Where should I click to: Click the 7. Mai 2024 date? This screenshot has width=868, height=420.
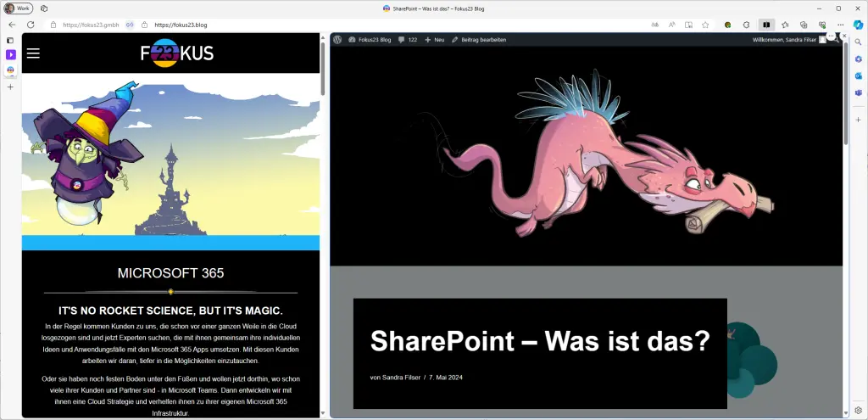[x=446, y=378]
